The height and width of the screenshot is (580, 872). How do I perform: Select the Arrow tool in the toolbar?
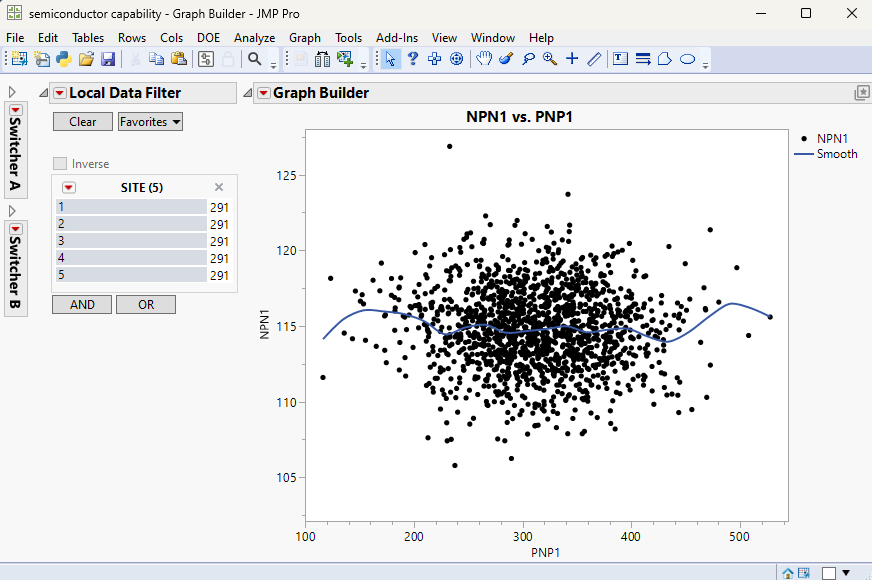point(390,59)
